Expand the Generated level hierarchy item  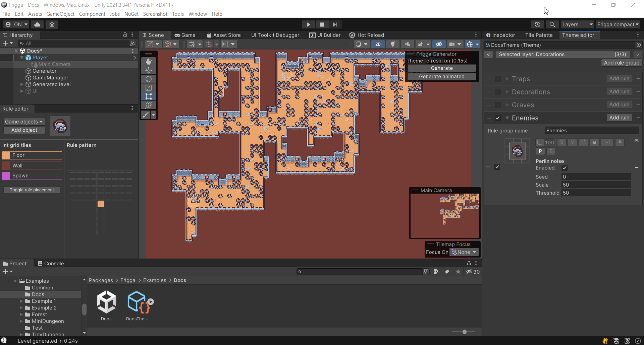tap(22, 84)
